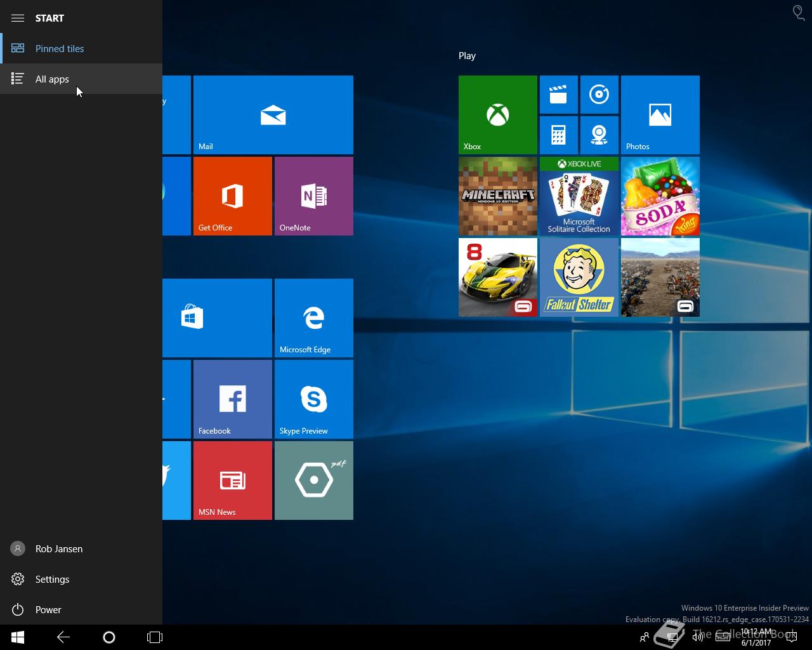Open the Skype Preview tile
812x650 pixels.
point(314,399)
